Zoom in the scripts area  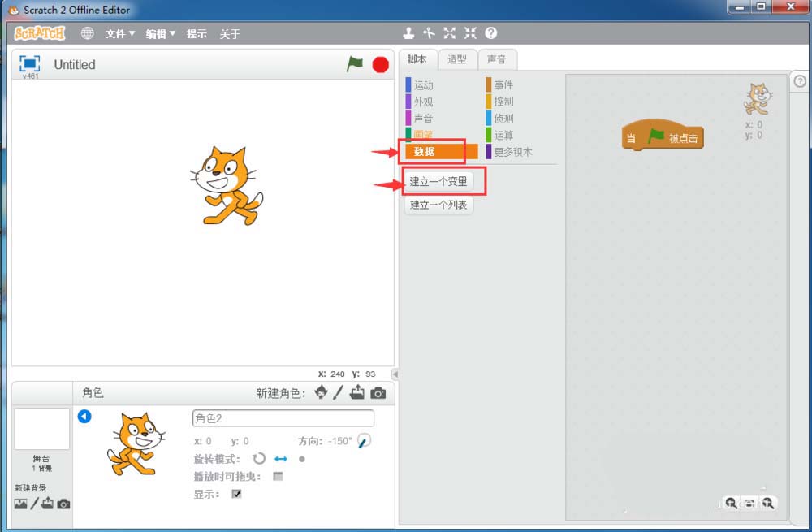point(768,503)
